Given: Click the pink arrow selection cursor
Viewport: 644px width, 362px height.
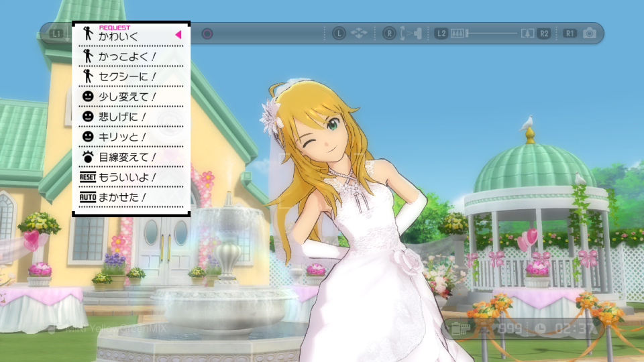Looking at the screenshot, I should tap(178, 34).
